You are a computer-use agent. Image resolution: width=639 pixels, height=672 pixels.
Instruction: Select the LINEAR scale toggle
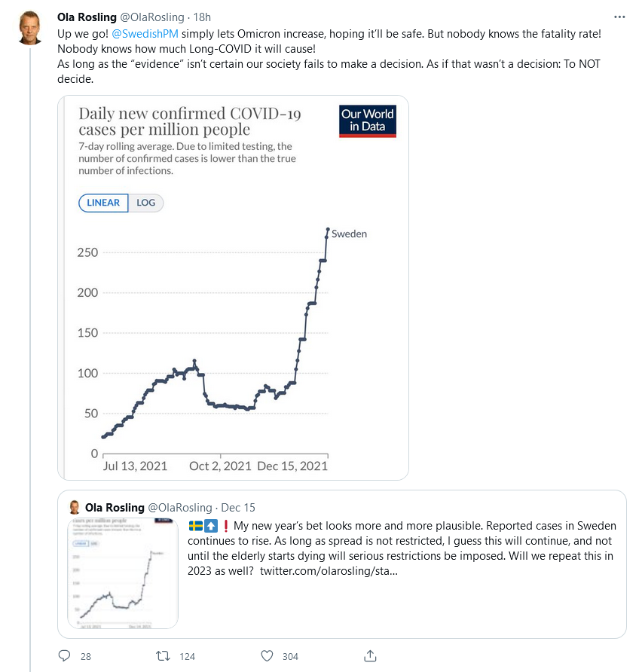(103, 203)
